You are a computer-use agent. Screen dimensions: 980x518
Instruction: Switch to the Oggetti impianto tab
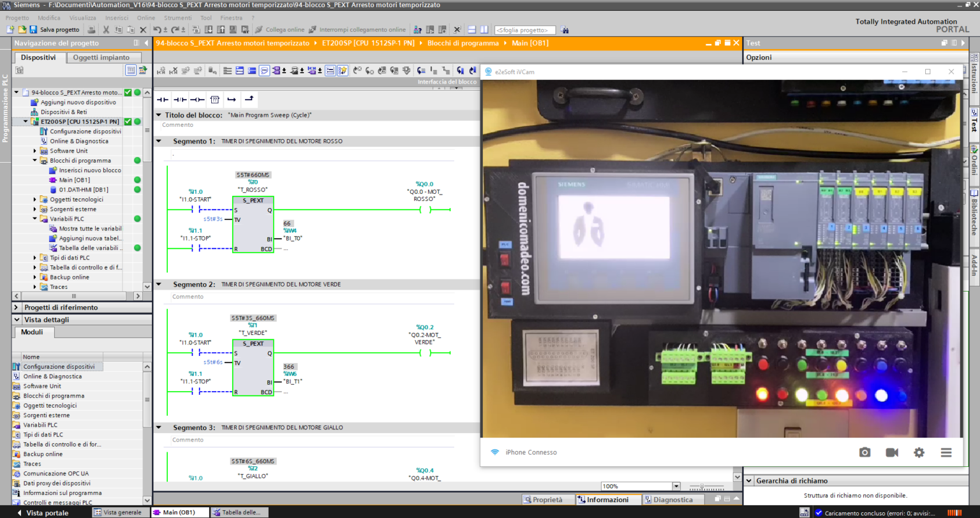(101, 57)
